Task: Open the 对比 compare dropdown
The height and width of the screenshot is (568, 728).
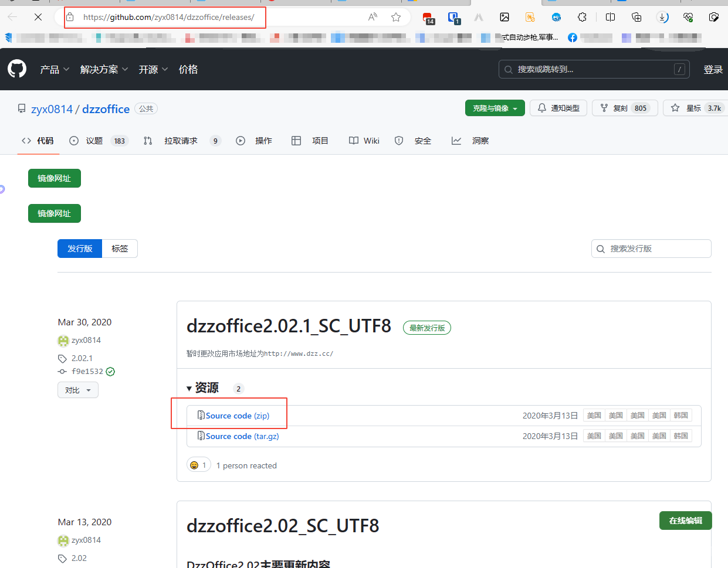Action: 78,390
